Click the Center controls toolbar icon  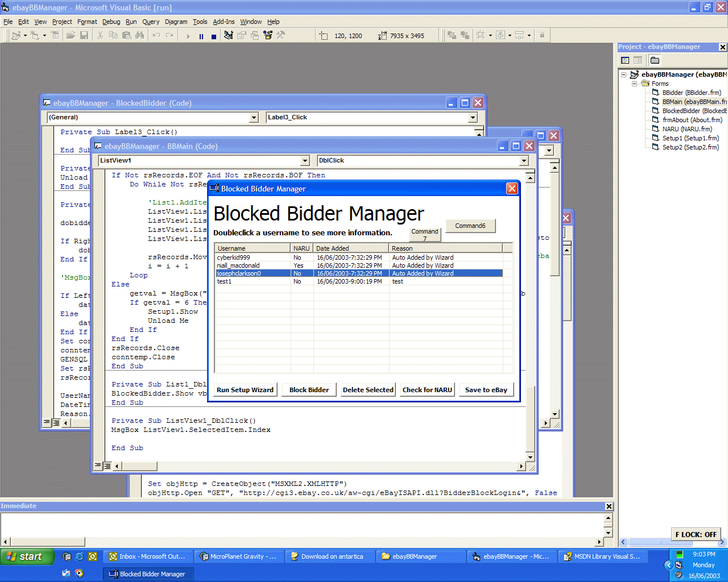click(x=500, y=35)
